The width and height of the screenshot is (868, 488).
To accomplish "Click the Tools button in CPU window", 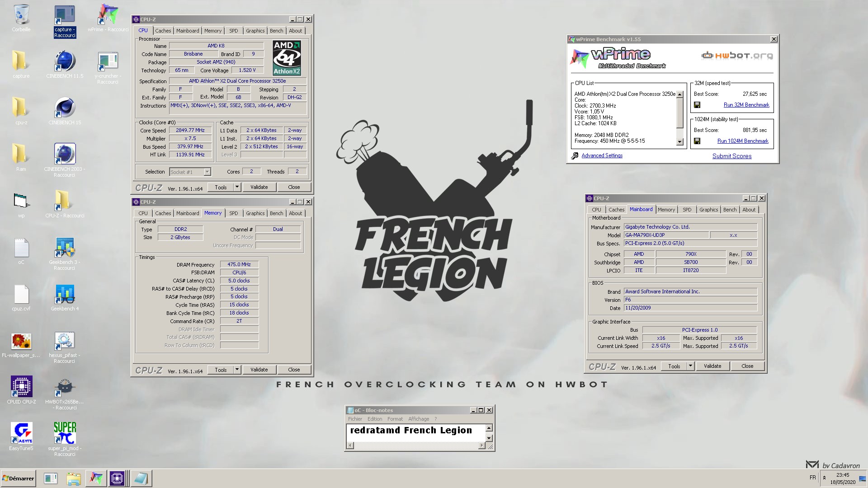I will tap(221, 187).
